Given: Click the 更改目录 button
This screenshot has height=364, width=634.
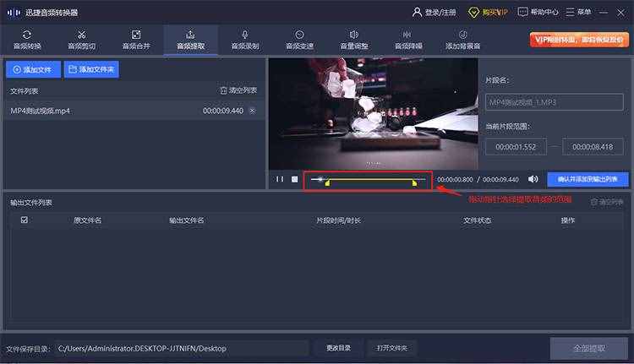Looking at the screenshot, I should click(339, 348).
